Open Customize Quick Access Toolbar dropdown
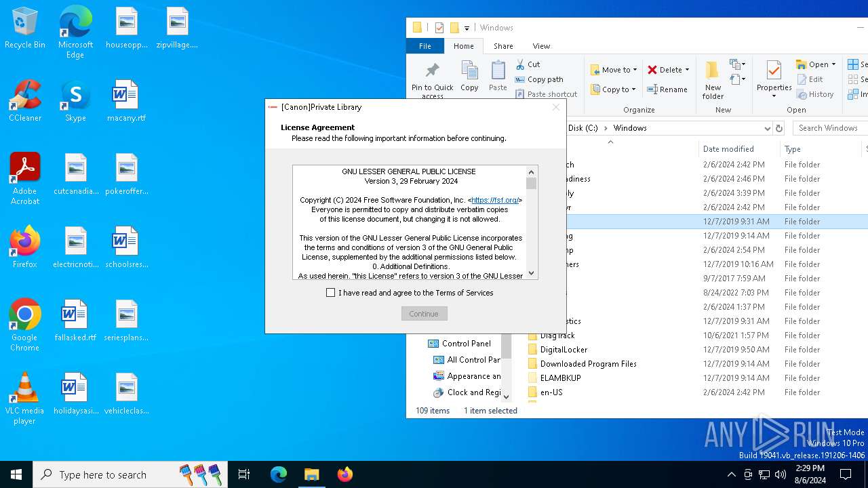Viewport: 868px width, 488px height. (467, 28)
